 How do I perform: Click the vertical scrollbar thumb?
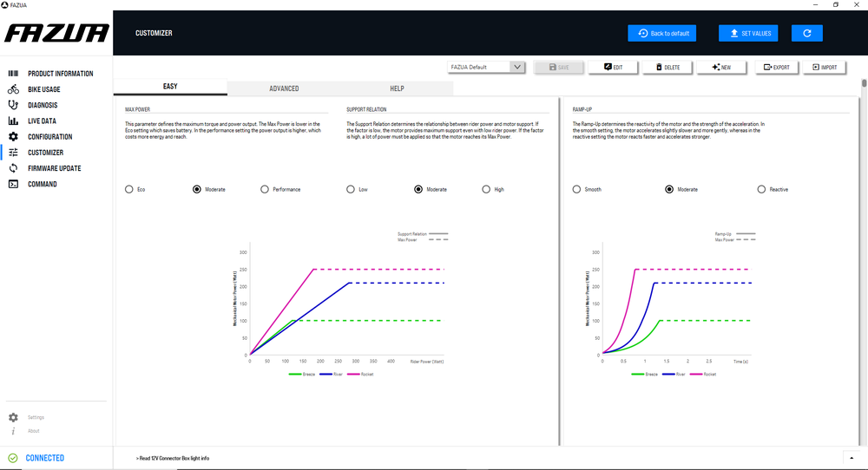pyautogui.click(x=864, y=83)
